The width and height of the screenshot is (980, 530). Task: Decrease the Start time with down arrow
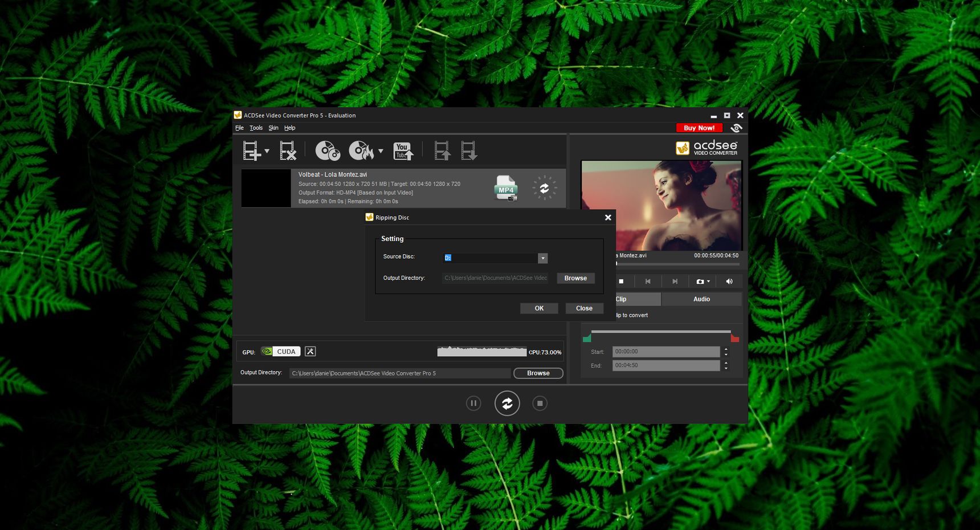tap(726, 355)
